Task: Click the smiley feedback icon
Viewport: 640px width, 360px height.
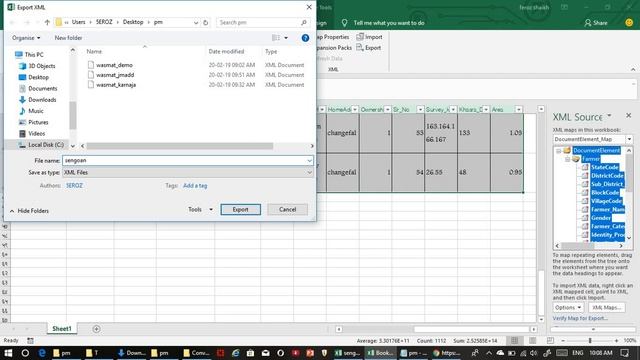Action: coord(629,23)
